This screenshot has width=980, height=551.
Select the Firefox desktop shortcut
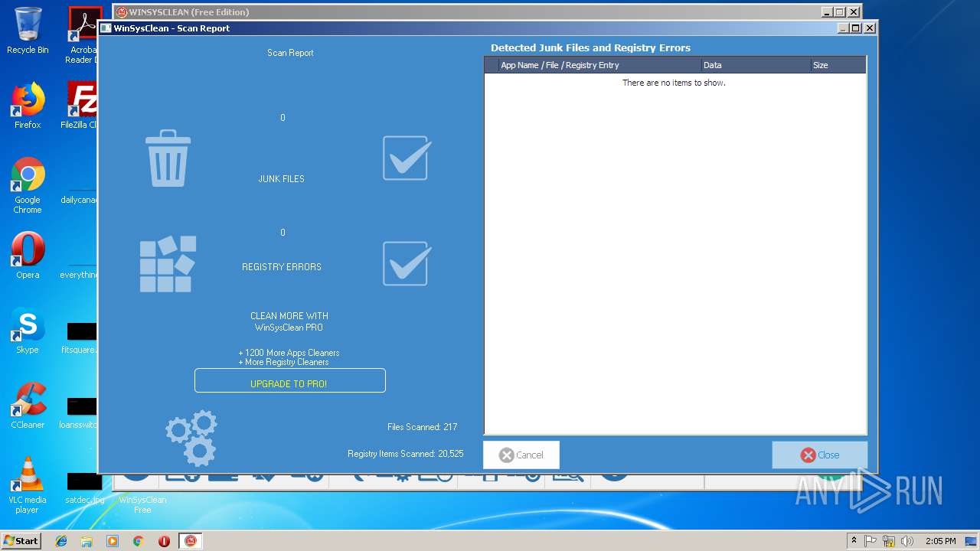click(x=28, y=106)
